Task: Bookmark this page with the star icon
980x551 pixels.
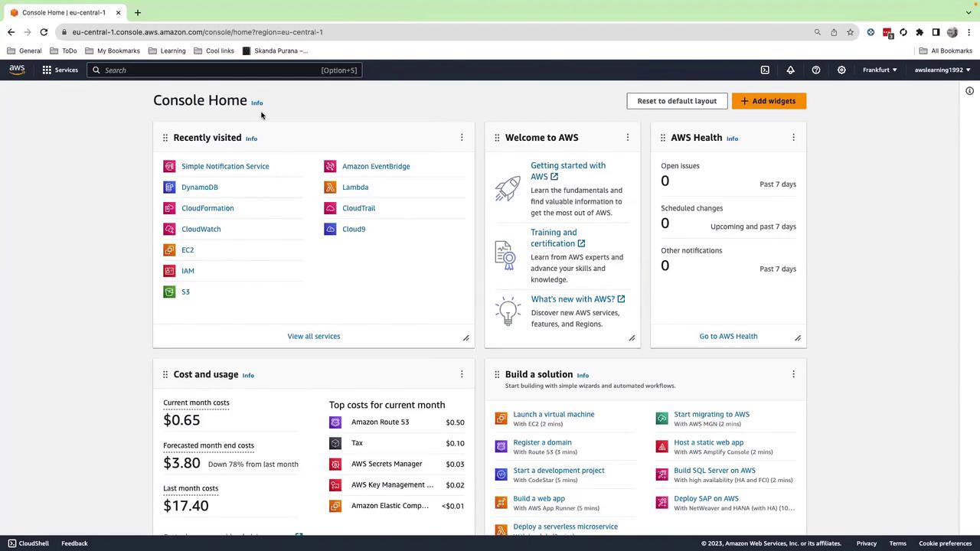Action: [x=850, y=32]
